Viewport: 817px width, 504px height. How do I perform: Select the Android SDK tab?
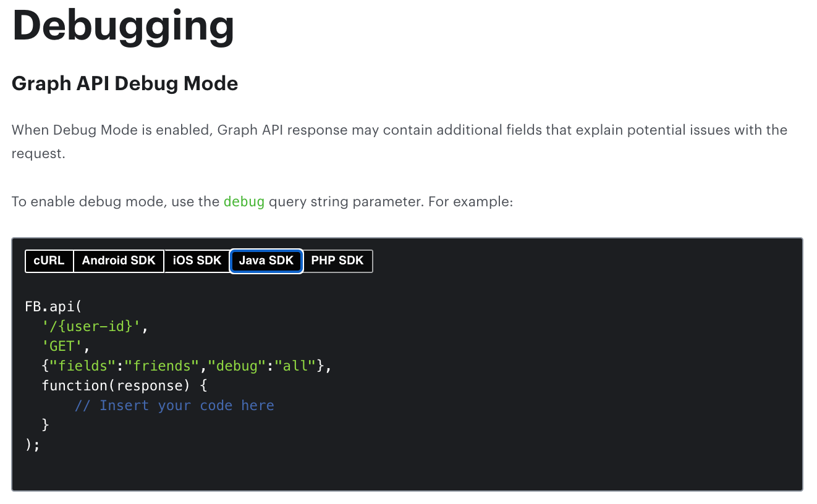[x=119, y=261]
